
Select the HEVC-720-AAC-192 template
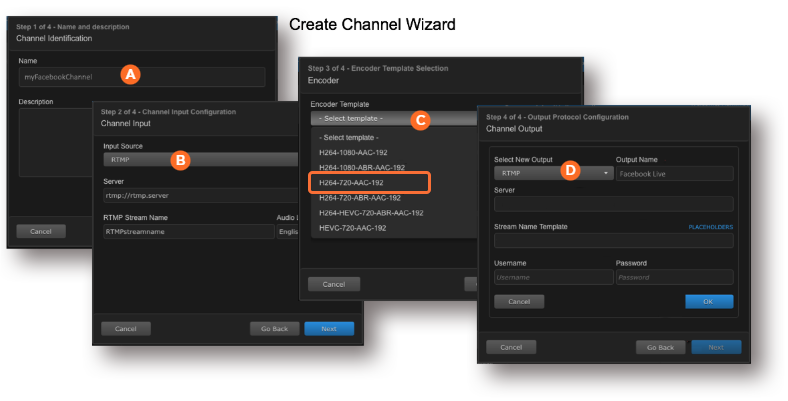(355, 228)
